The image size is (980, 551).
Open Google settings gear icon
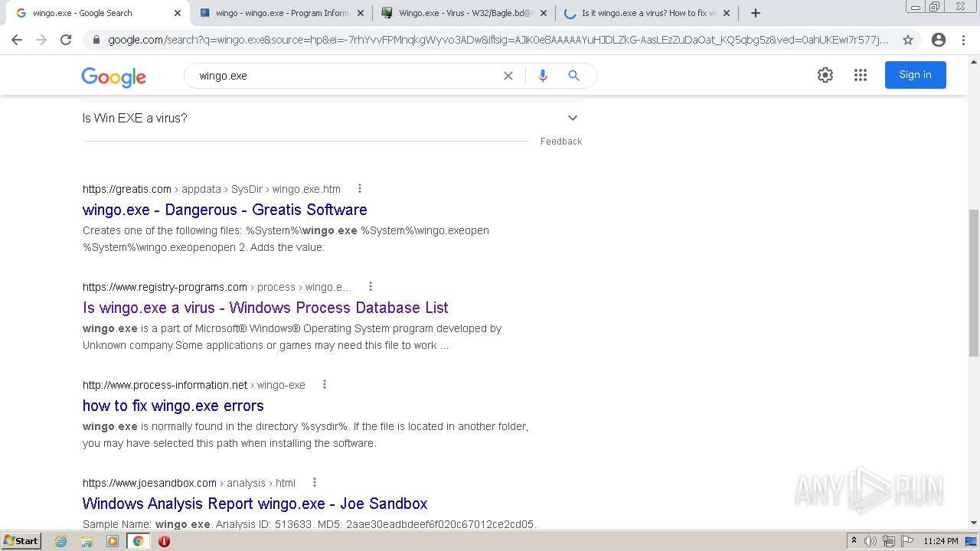pos(825,75)
